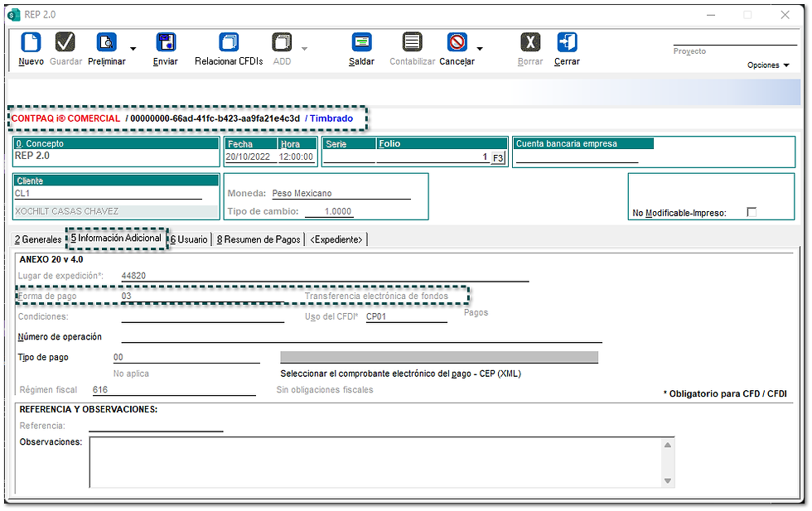Click the XOCHILT CASAS CHAVEZ client name
This screenshot has width=812, height=511.
click(x=67, y=211)
